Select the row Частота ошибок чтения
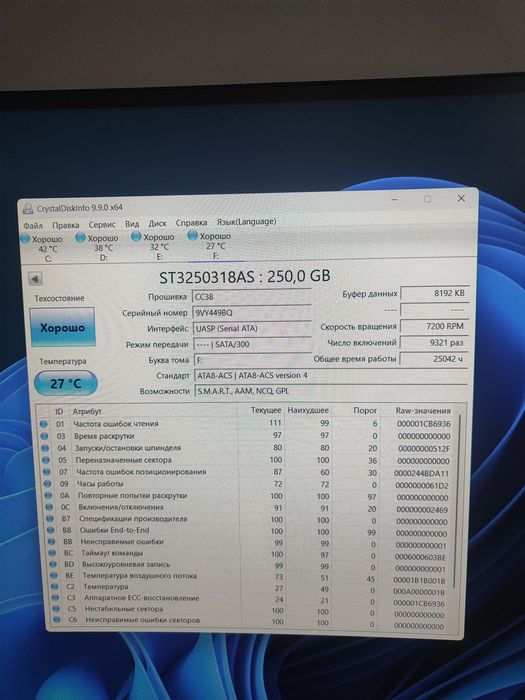525x700 pixels. click(246, 424)
